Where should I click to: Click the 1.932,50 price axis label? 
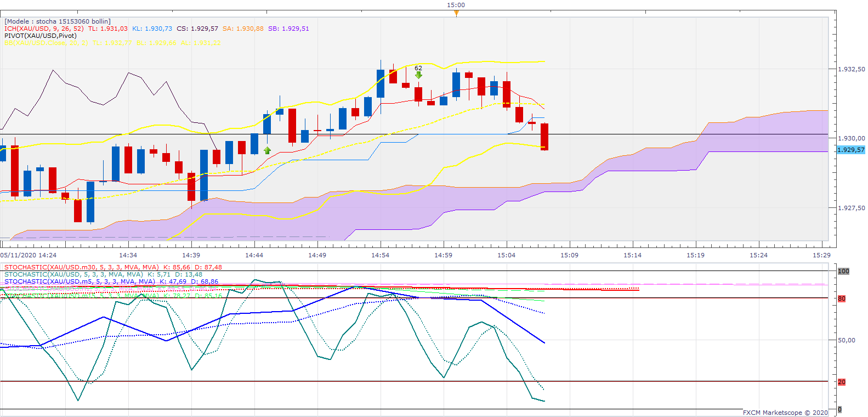click(852, 69)
